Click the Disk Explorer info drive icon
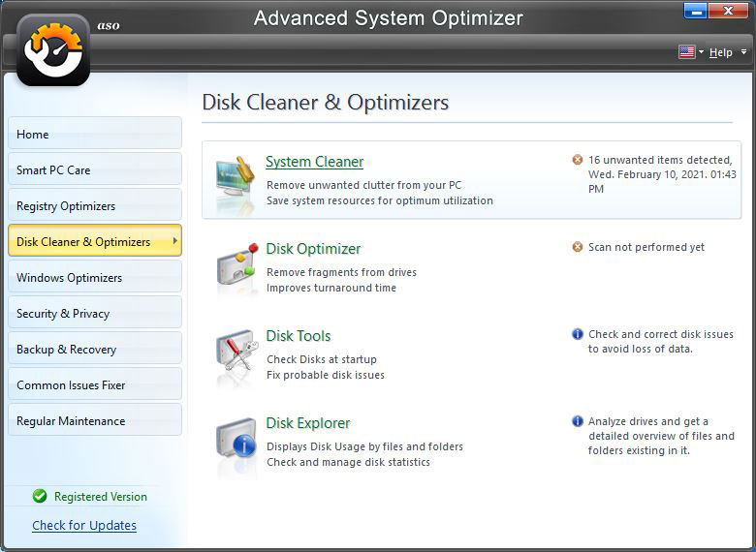The image size is (756, 552). pyautogui.click(x=236, y=443)
